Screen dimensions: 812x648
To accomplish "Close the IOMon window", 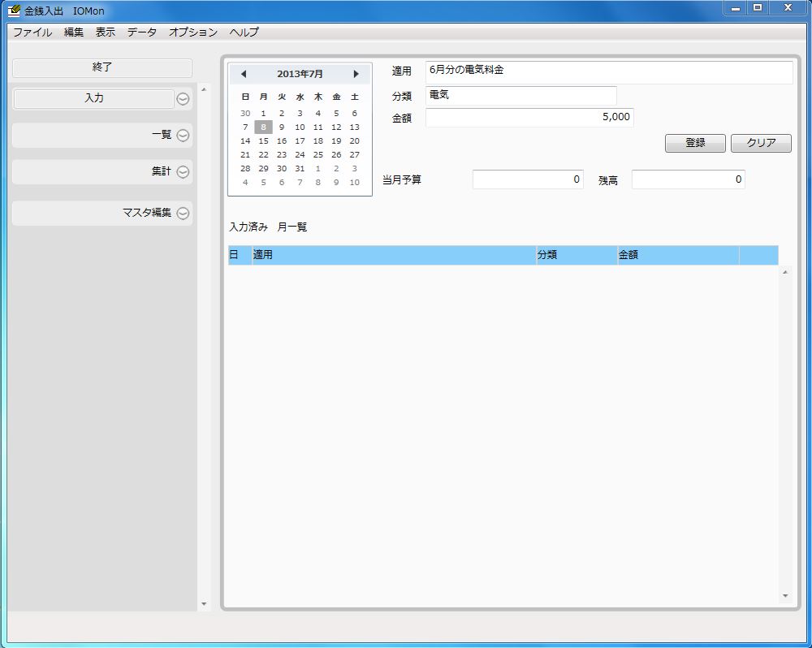I will pos(788,8).
